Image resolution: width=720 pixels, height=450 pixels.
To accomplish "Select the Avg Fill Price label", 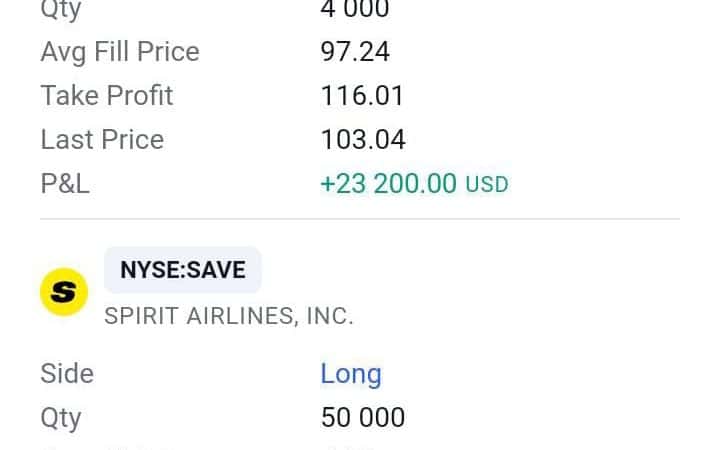I will pos(120,52).
